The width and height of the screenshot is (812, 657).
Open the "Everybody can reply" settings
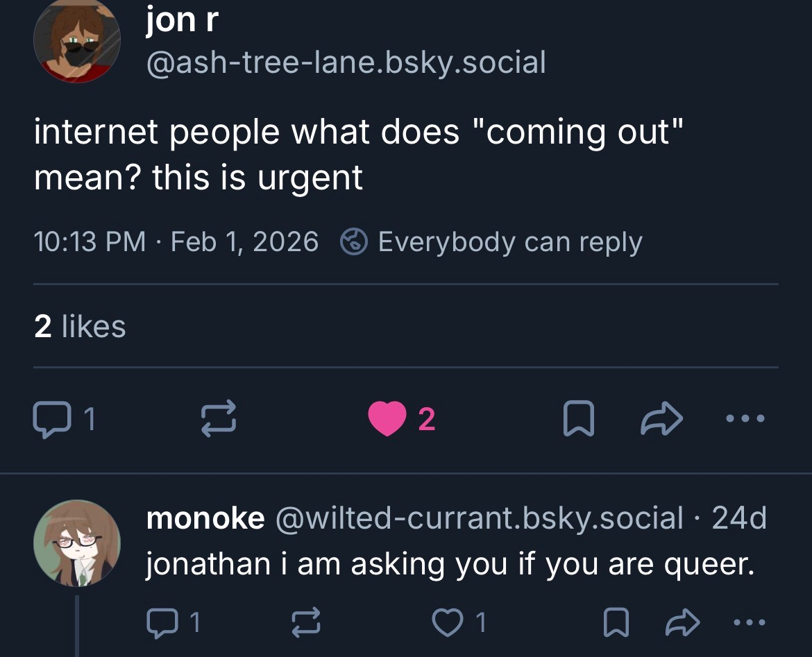(x=491, y=241)
